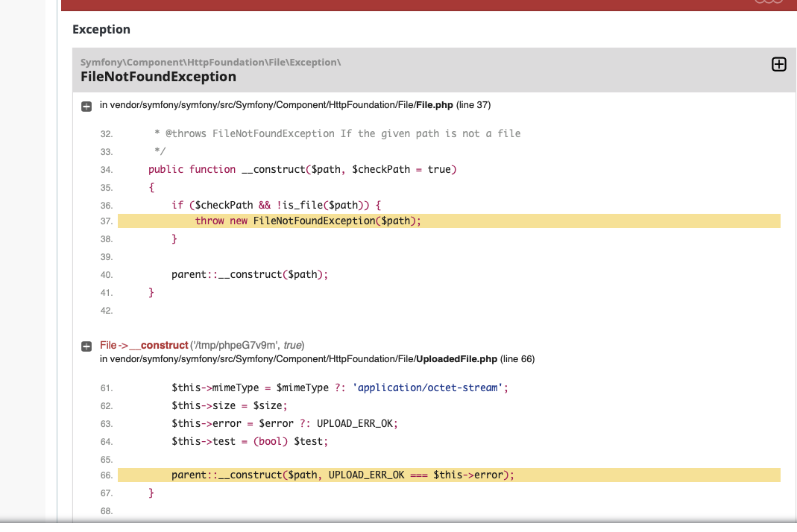Select the highlighted parent::__construct line 66

[x=449, y=475]
